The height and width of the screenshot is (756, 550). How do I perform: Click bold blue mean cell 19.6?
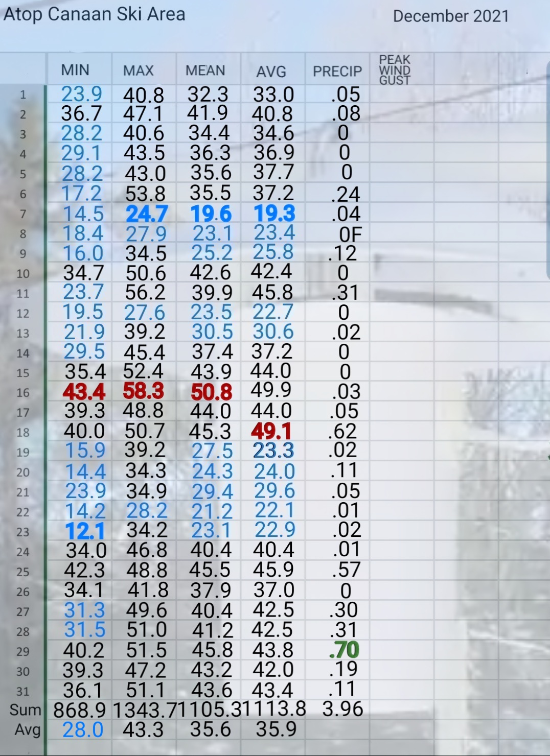point(211,214)
